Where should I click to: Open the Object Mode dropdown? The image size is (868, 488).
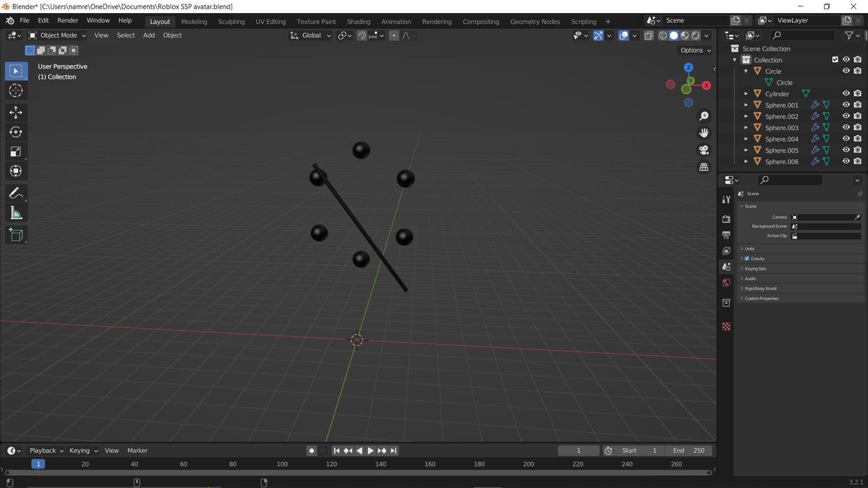[58, 35]
